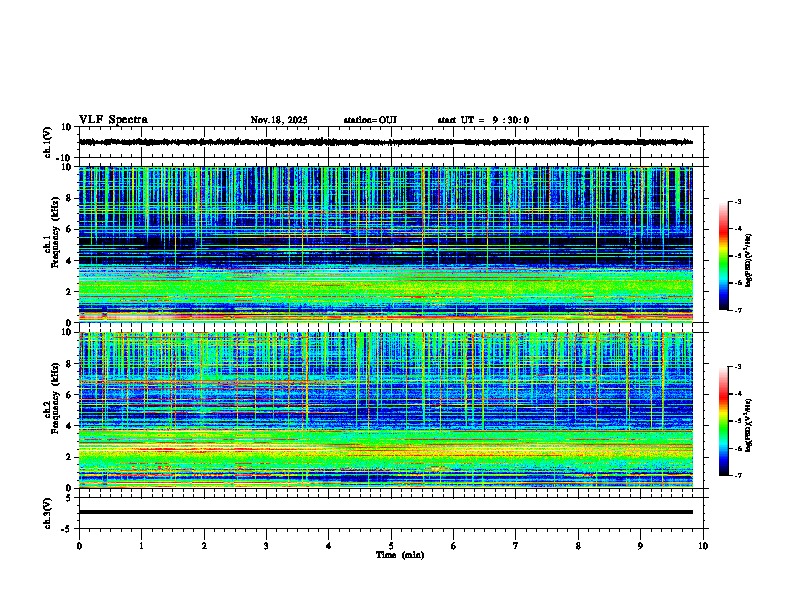Click the ch.1 frequency spectrogram panel

pyautogui.click(x=385, y=244)
